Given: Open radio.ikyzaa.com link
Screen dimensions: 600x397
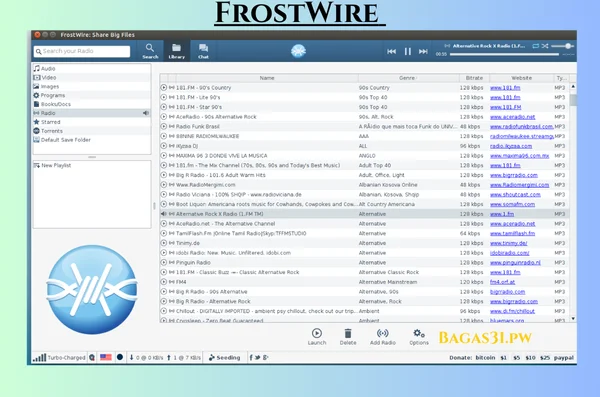Looking at the screenshot, I should point(511,146).
